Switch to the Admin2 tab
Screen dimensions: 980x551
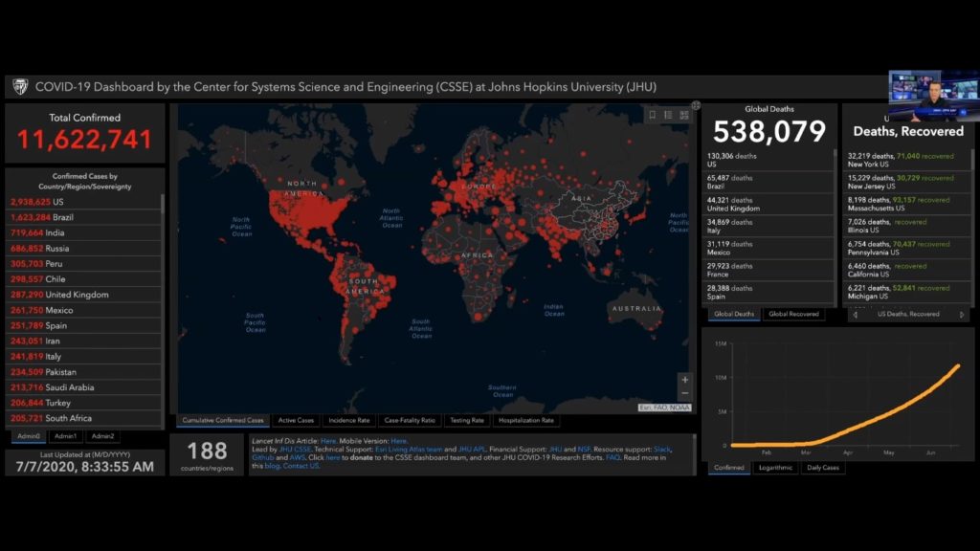[x=102, y=436]
